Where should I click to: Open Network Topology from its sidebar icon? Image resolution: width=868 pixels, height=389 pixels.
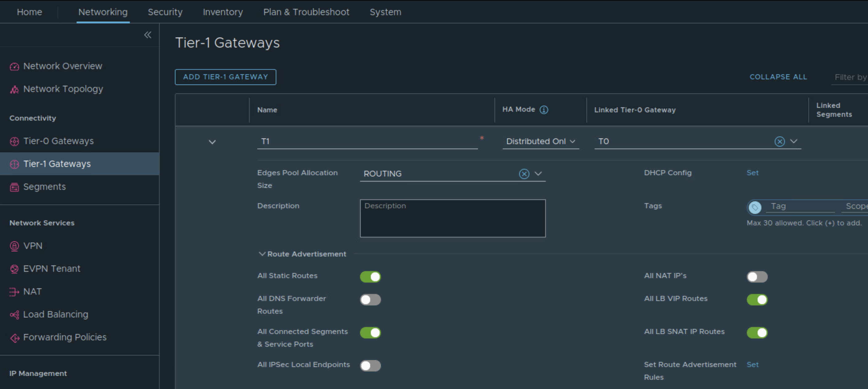[14, 90]
